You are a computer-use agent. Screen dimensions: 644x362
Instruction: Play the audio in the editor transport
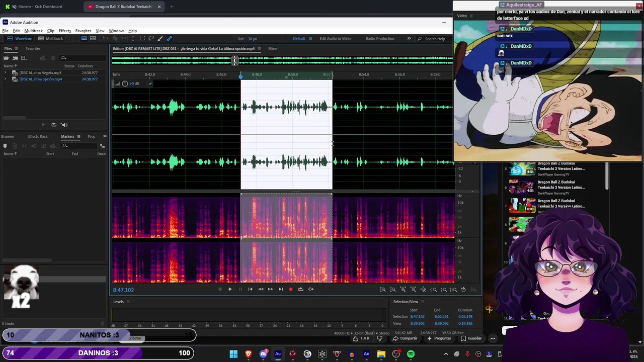pos(230,289)
